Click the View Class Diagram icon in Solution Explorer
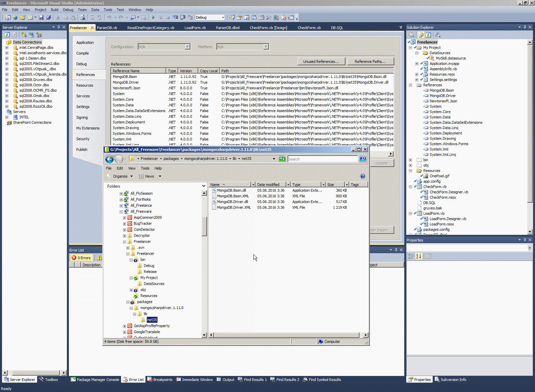Screen dimensions: 535x392 [x=438, y=35]
